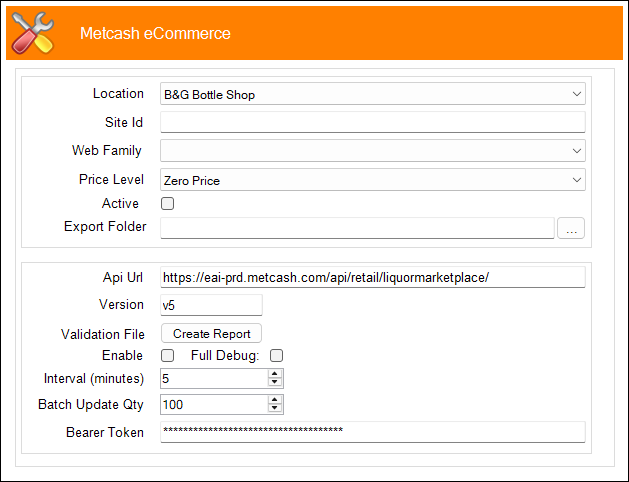Browse for Export Folder with ellipsis button
This screenshot has height=482, width=629.
click(571, 228)
